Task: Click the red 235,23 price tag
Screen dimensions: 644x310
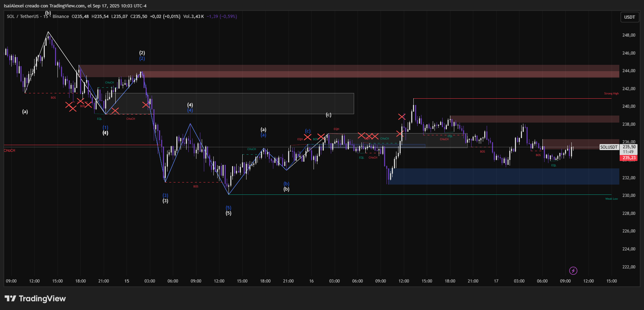Action: 629,158
